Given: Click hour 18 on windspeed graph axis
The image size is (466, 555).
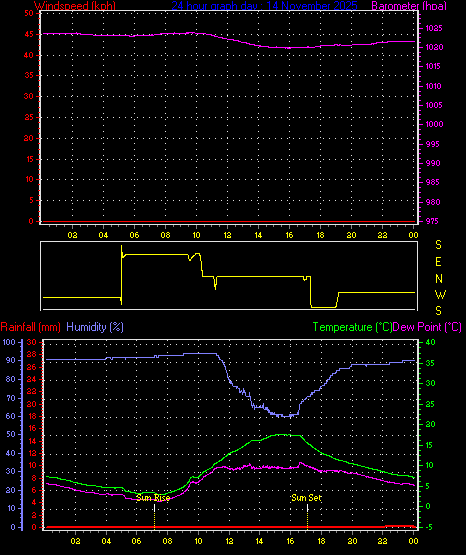Looking at the screenshot, I should click(x=320, y=235).
